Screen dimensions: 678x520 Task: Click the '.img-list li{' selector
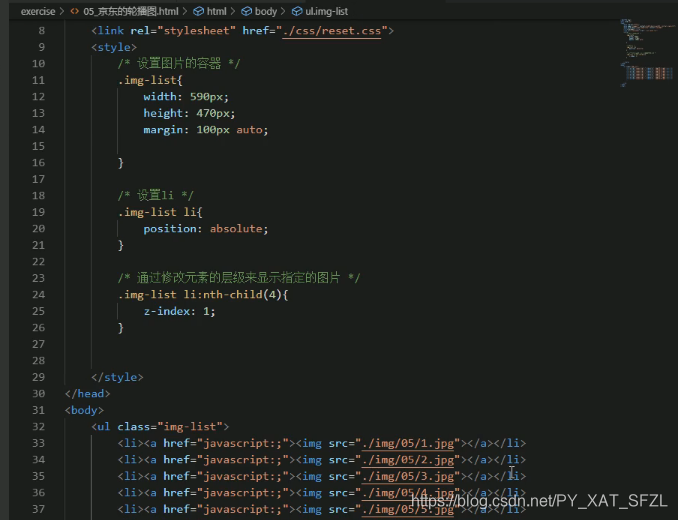[x=160, y=212]
